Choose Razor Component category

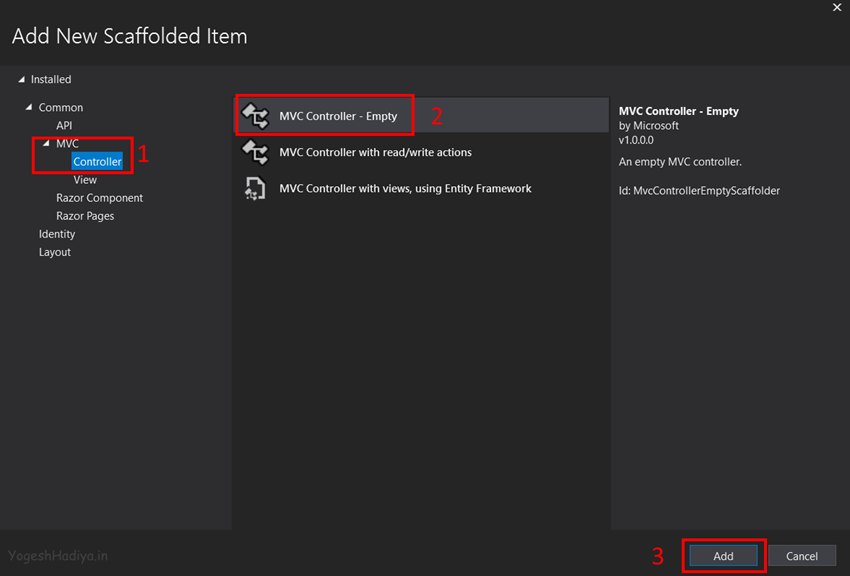pyautogui.click(x=100, y=198)
